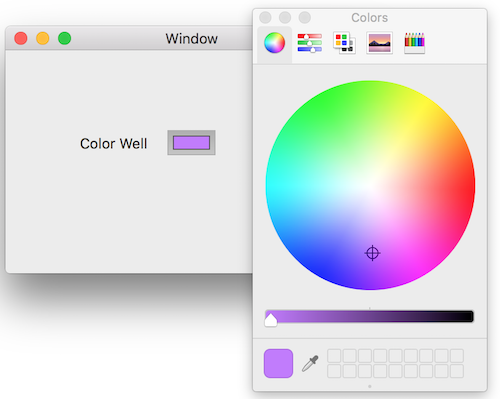
Task: Open the Color Palettes tab
Action: (x=344, y=43)
